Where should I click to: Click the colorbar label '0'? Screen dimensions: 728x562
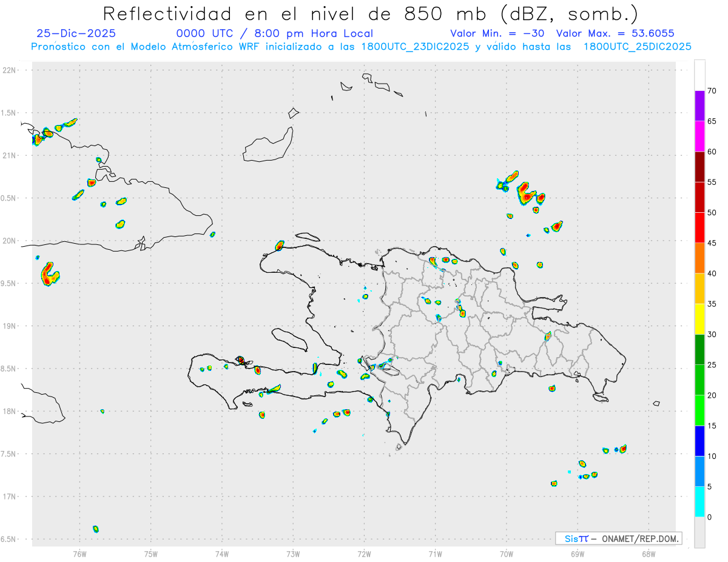pos(710,517)
